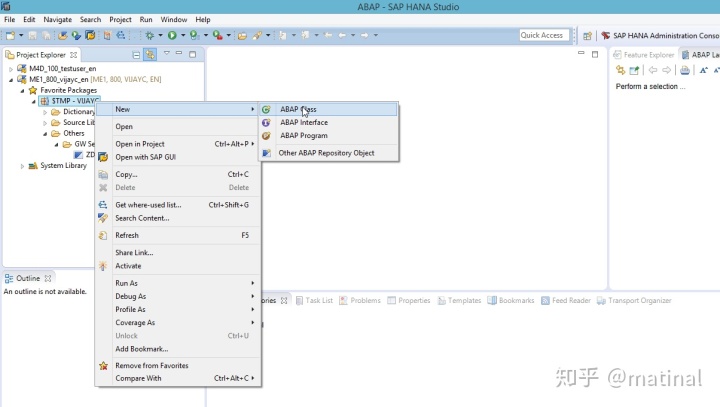This screenshot has height=407, width=720.
Task: Choose ABAP Program from the New submenu
Action: point(328,136)
